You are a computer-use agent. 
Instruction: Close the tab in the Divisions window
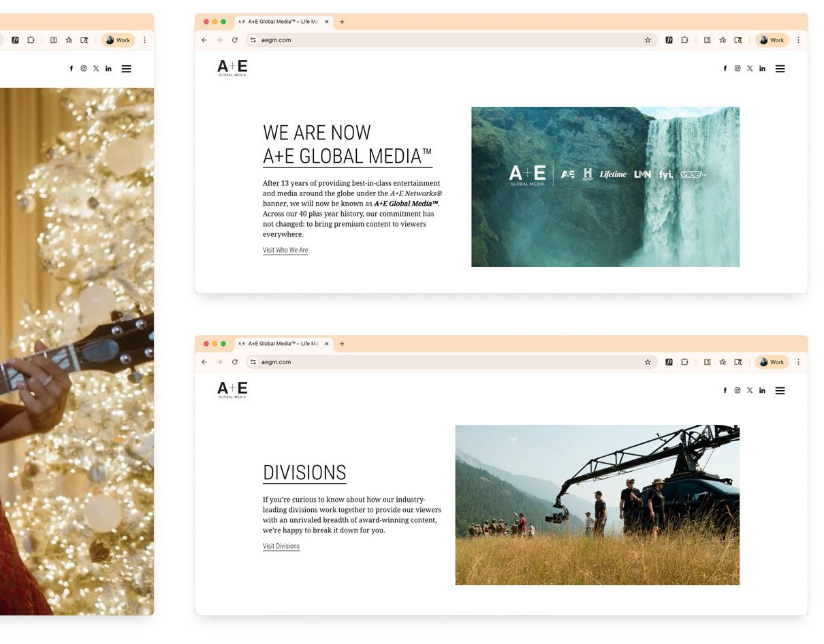pos(327,344)
